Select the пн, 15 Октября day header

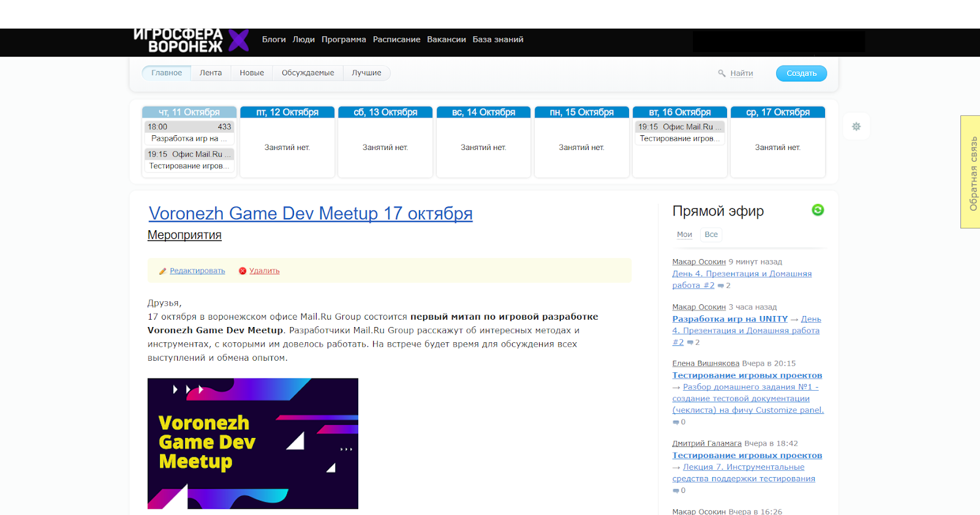[582, 112]
